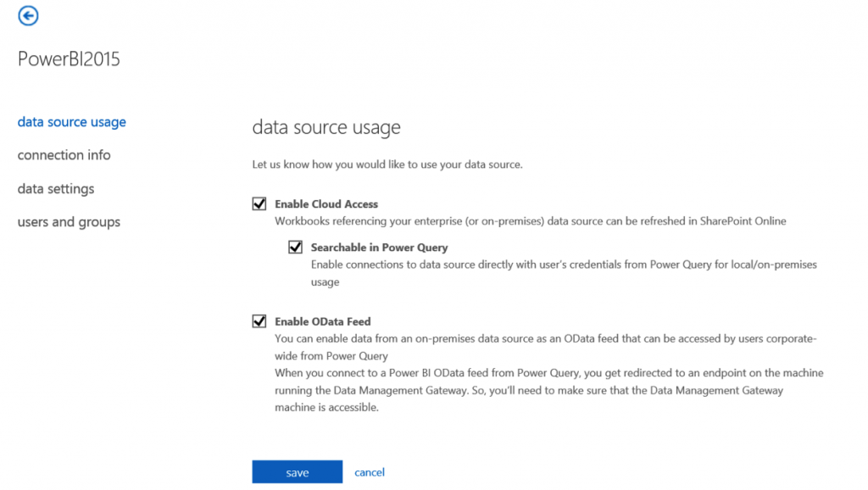
Task: Uncheck the Enable Cloud Access checkbox
Action: click(x=259, y=203)
